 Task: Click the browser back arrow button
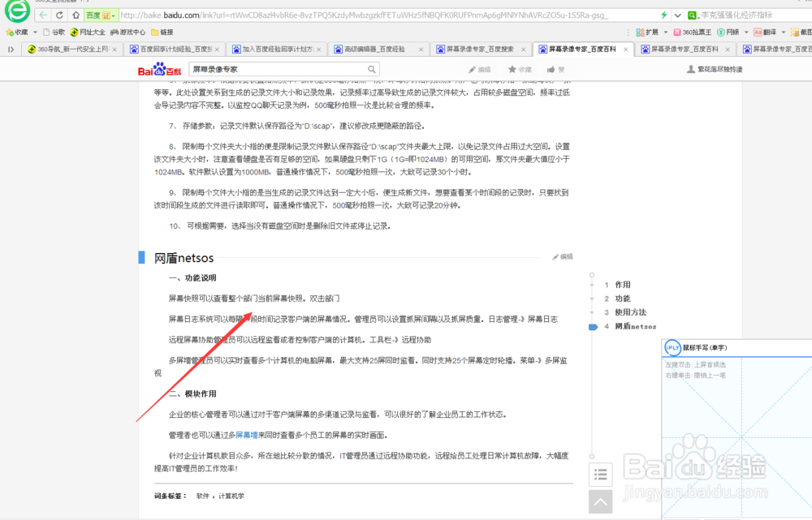click(44, 15)
